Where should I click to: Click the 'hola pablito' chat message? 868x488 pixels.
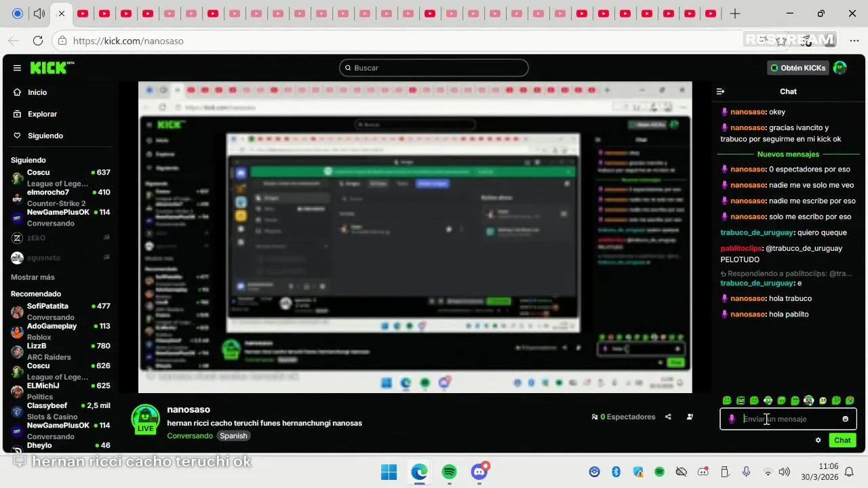click(789, 314)
